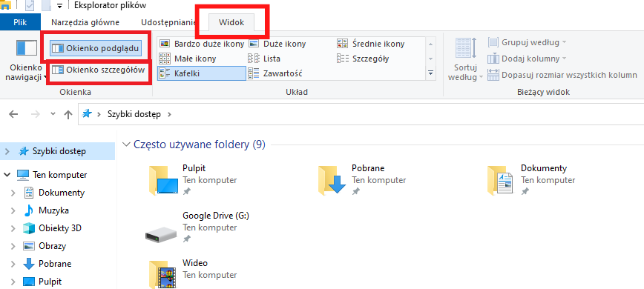Switch to Narzędzia główne tab

[x=85, y=22]
